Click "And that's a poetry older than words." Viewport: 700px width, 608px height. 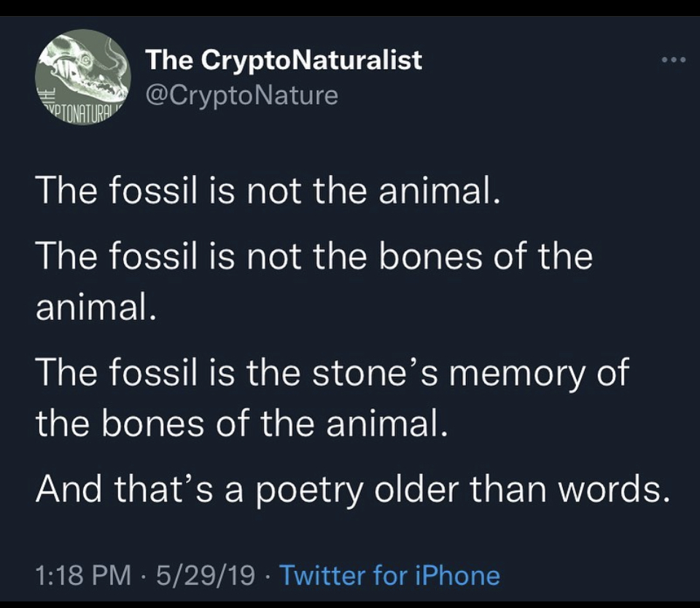tap(352, 490)
